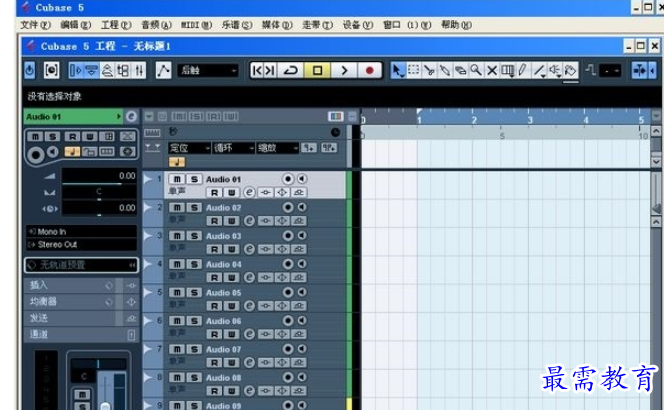Open the 文件 menu

tap(35, 25)
